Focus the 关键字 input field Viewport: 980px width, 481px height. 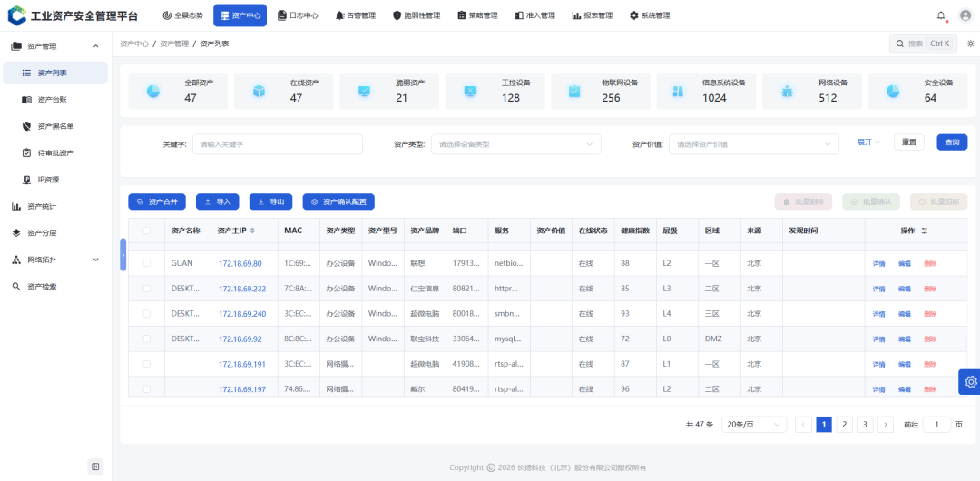point(278,144)
